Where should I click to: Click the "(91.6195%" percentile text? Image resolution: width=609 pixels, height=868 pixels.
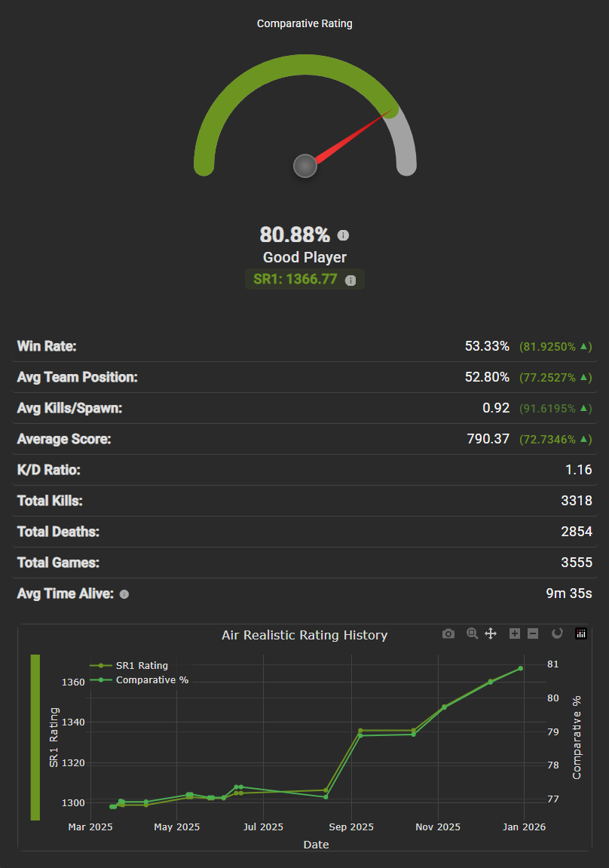(548, 409)
